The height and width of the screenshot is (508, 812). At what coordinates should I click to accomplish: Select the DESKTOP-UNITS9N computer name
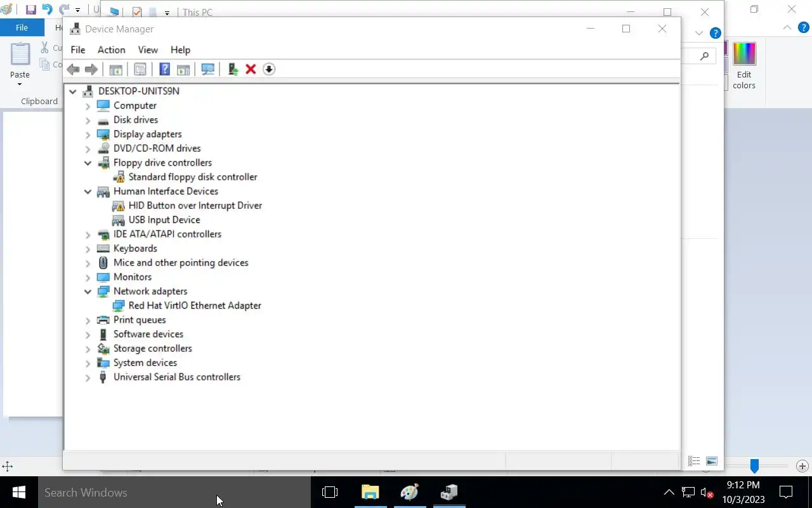139,91
